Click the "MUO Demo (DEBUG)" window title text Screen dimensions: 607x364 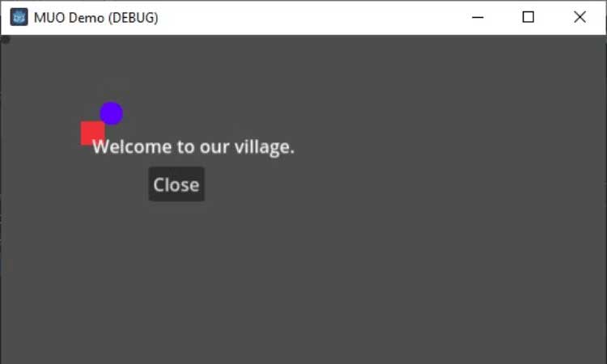[x=96, y=18]
